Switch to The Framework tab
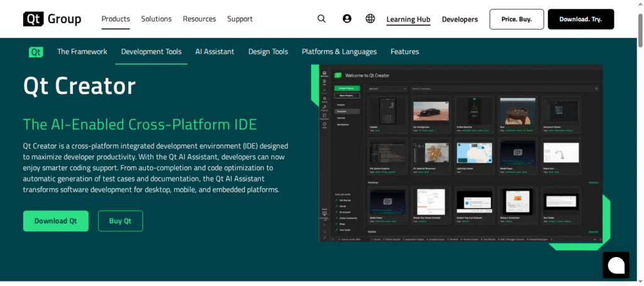 82,52
